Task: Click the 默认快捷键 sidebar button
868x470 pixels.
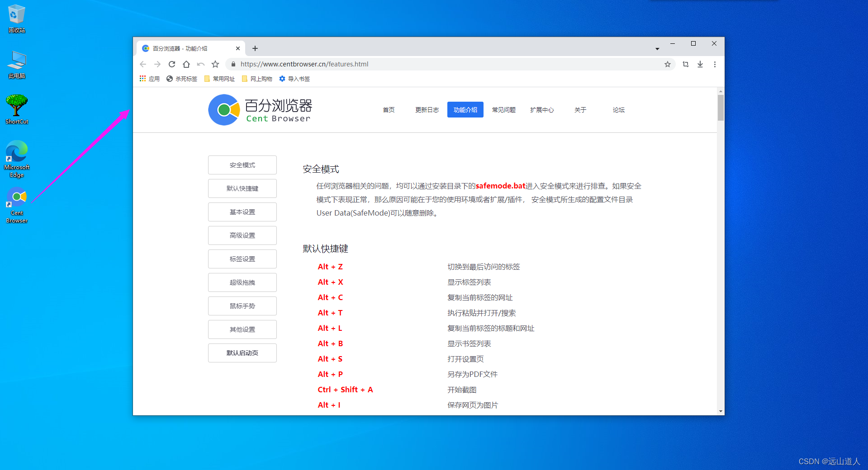Action: pos(242,188)
